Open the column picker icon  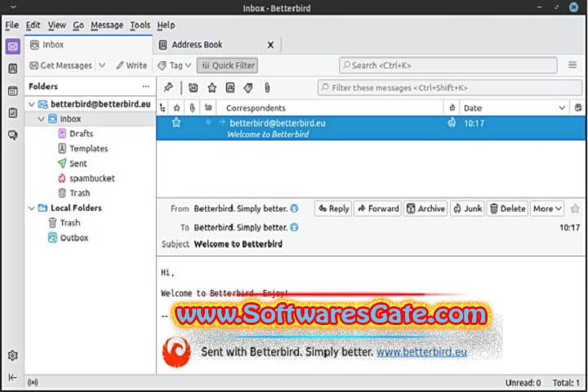[x=578, y=108]
